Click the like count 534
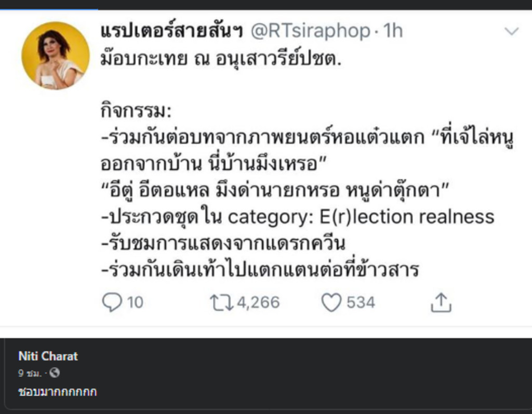Image resolution: width=532 pixels, height=414 pixels. click(x=361, y=302)
